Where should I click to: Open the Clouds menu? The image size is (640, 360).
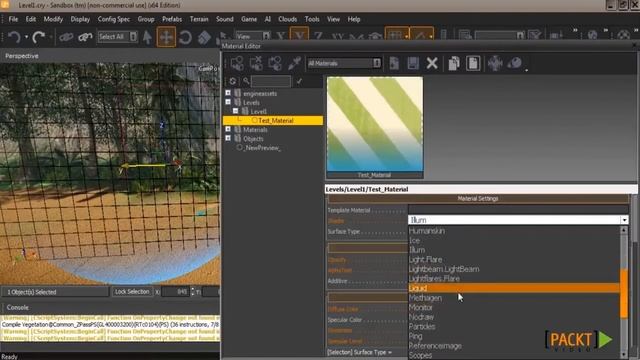pos(287,19)
